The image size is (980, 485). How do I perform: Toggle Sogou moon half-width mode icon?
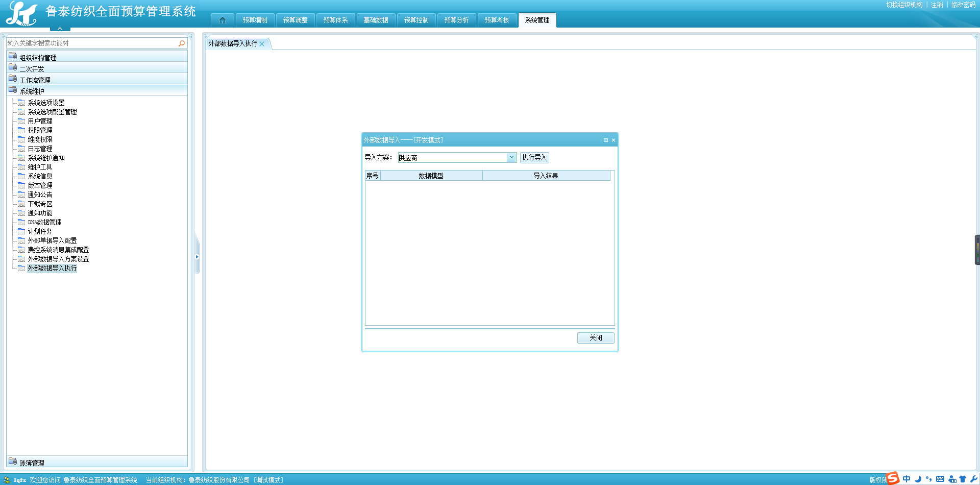[x=918, y=479]
